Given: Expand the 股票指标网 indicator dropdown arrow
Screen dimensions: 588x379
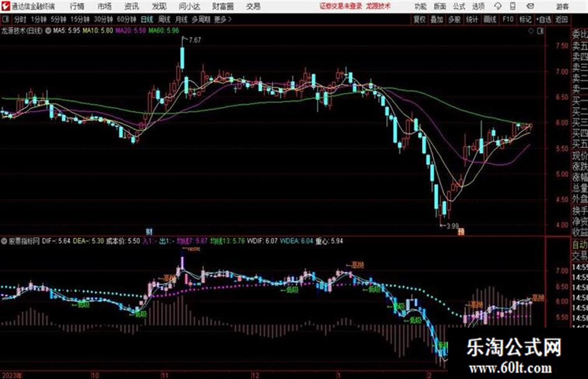Looking at the screenshot, I should 4,241.
